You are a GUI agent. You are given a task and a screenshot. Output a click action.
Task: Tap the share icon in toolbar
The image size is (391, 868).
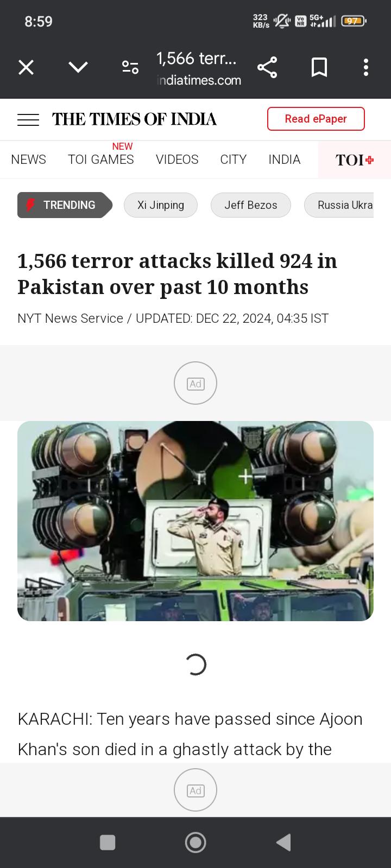(267, 67)
